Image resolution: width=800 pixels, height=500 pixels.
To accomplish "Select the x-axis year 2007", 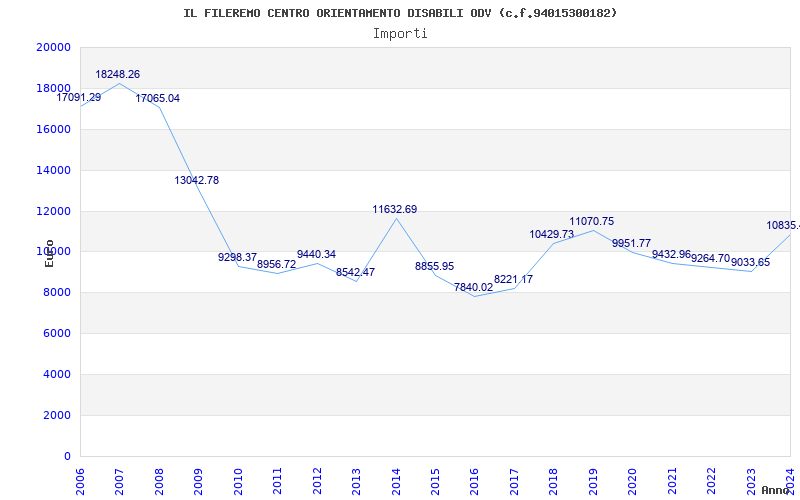I will point(119,481).
